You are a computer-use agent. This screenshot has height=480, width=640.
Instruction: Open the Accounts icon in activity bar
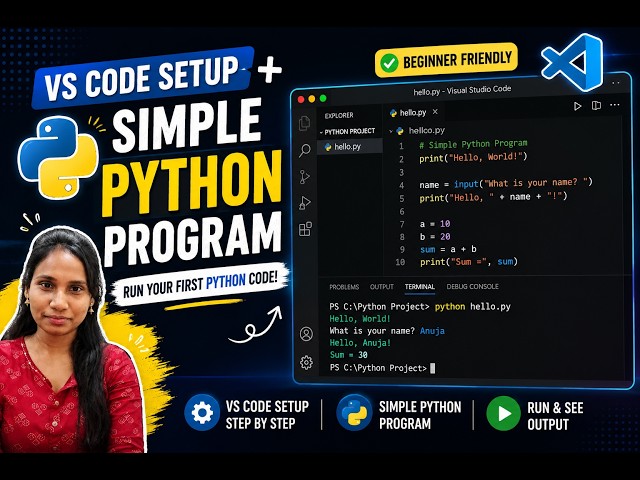pos(306,334)
